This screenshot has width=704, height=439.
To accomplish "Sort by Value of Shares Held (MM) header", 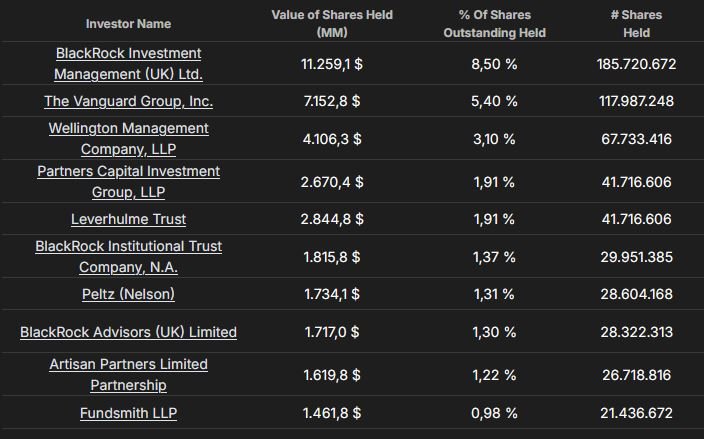I will point(332,23).
